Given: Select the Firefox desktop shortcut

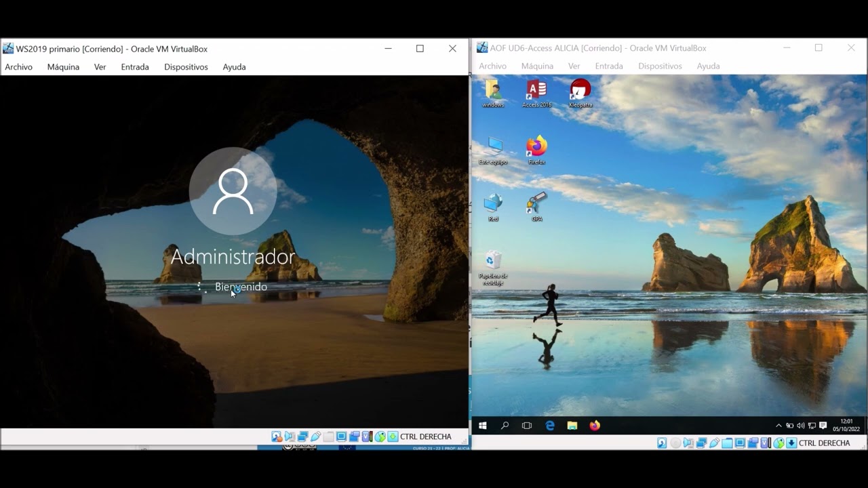Looking at the screenshot, I should tap(536, 150).
